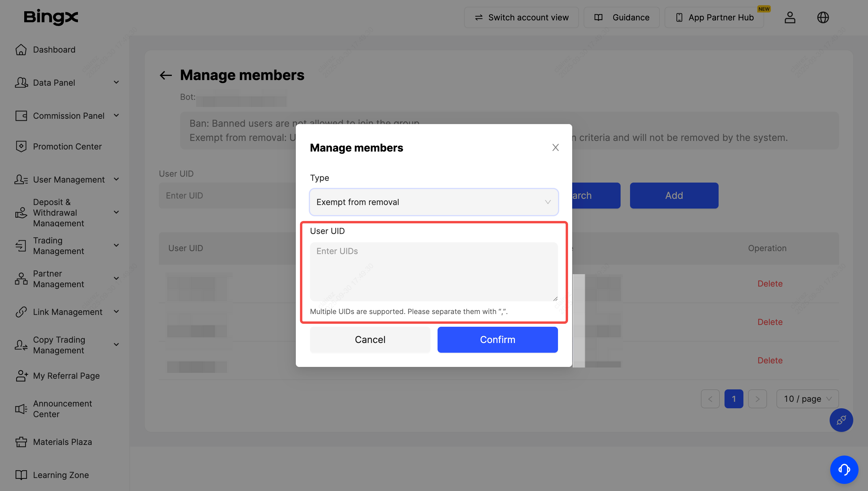Close the Manage members dialog
Screen dimensions: 868x491
point(555,147)
